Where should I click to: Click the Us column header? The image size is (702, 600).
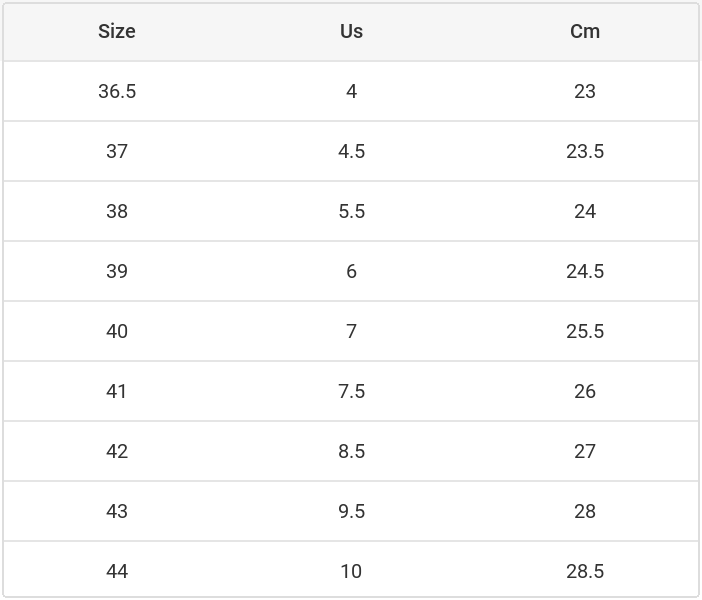pyautogui.click(x=351, y=31)
